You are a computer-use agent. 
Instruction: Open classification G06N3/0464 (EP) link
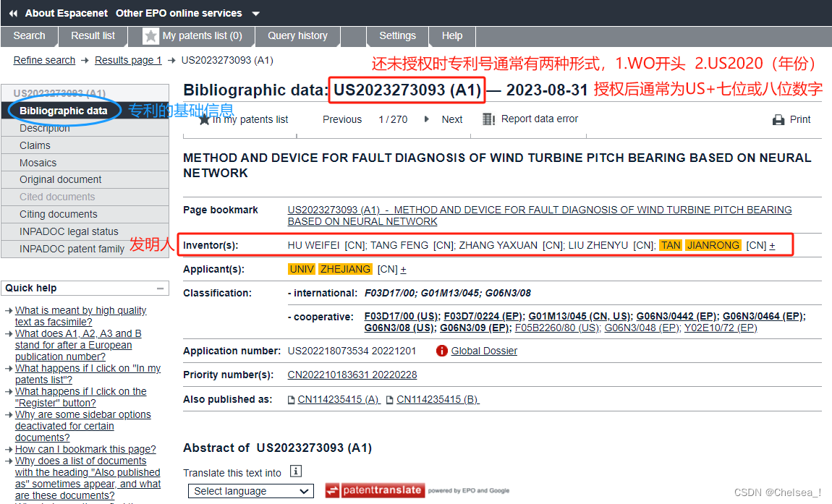pyautogui.click(x=764, y=316)
